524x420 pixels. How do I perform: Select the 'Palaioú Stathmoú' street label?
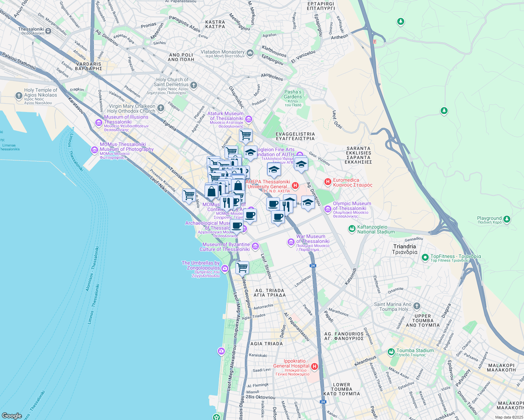coord(19,61)
